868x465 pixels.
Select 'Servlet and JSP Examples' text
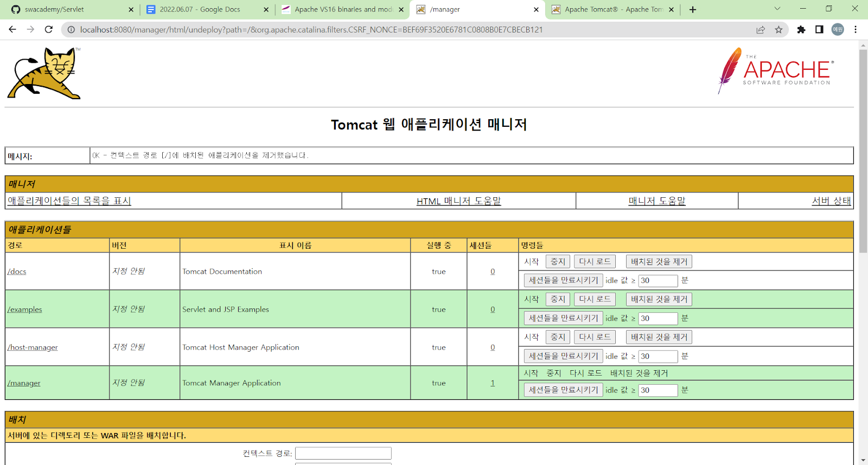pos(226,309)
